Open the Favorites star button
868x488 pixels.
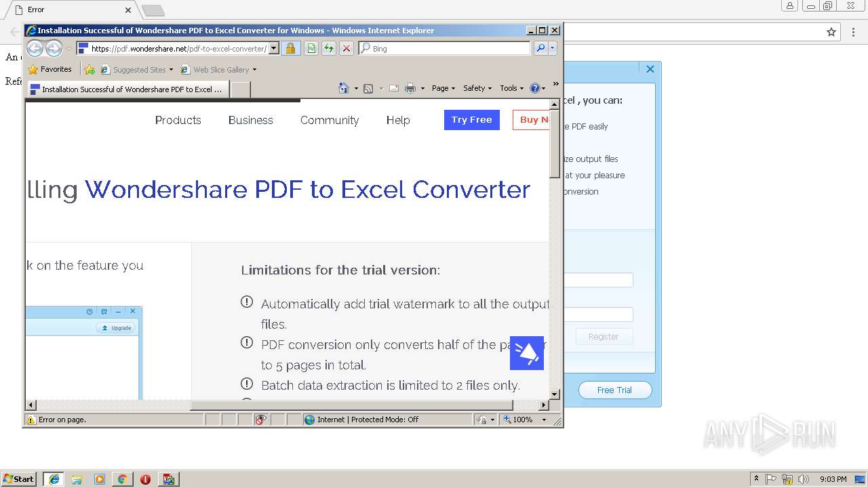pos(50,69)
